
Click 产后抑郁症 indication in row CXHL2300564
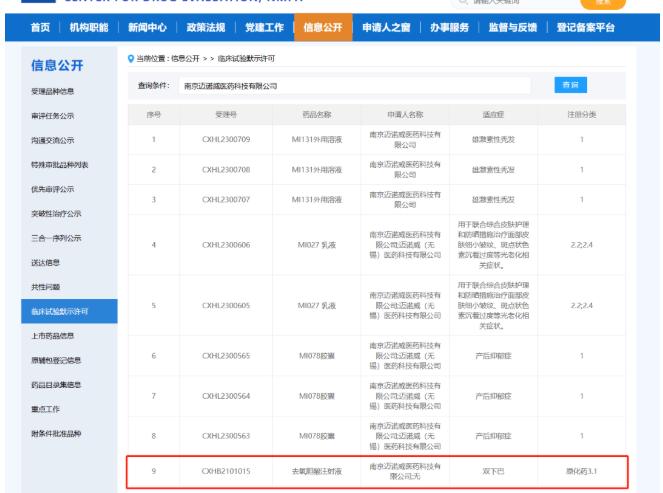493,396
